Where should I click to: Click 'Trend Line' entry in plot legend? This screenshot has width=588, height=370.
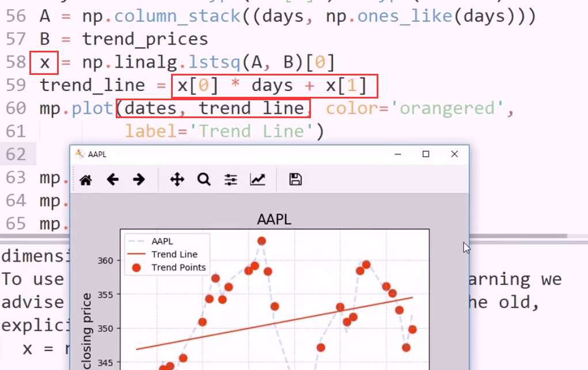[x=174, y=254]
